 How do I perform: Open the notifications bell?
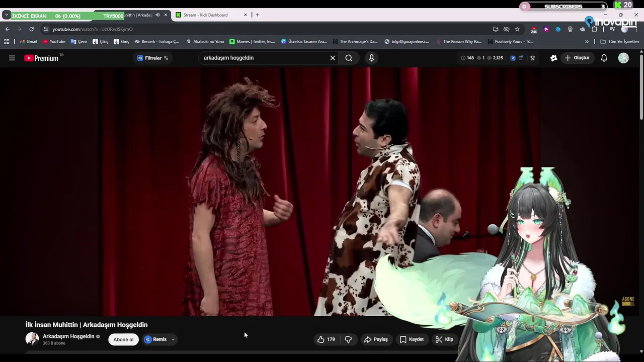click(604, 58)
